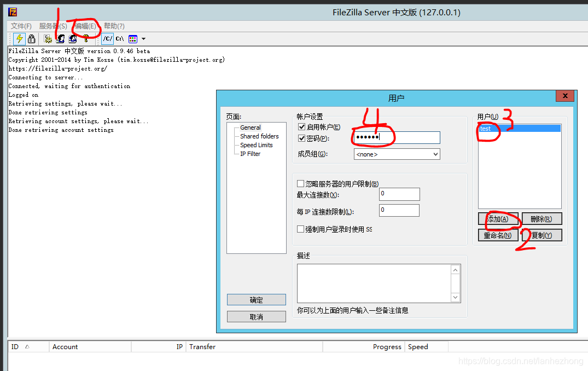Viewport: 588px width, 371px height.
Task: Close the 用户 dialog with X
Action: (x=565, y=96)
